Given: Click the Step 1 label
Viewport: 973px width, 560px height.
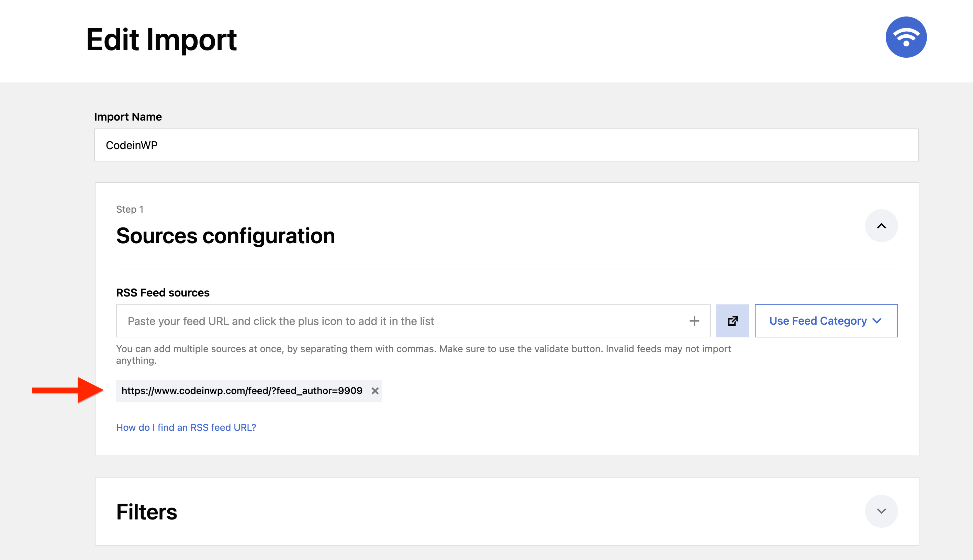Looking at the screenshot, I should click(130, 209).
